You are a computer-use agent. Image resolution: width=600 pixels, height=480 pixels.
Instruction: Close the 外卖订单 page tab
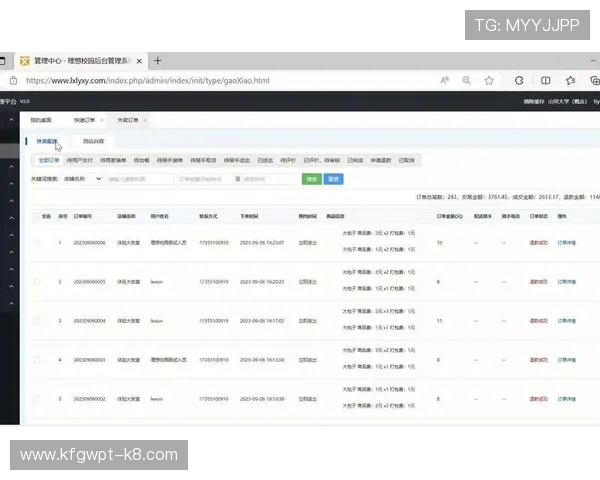pyautogui.click(x=144, y=120)
